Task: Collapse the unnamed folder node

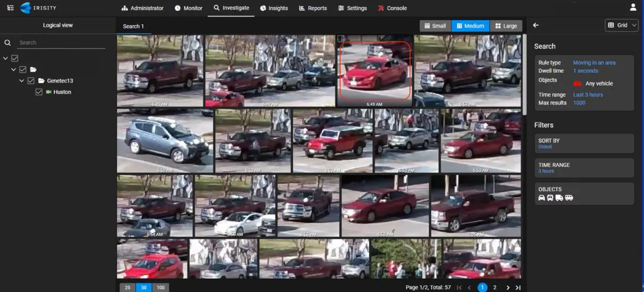Action: tap(13, 69)
